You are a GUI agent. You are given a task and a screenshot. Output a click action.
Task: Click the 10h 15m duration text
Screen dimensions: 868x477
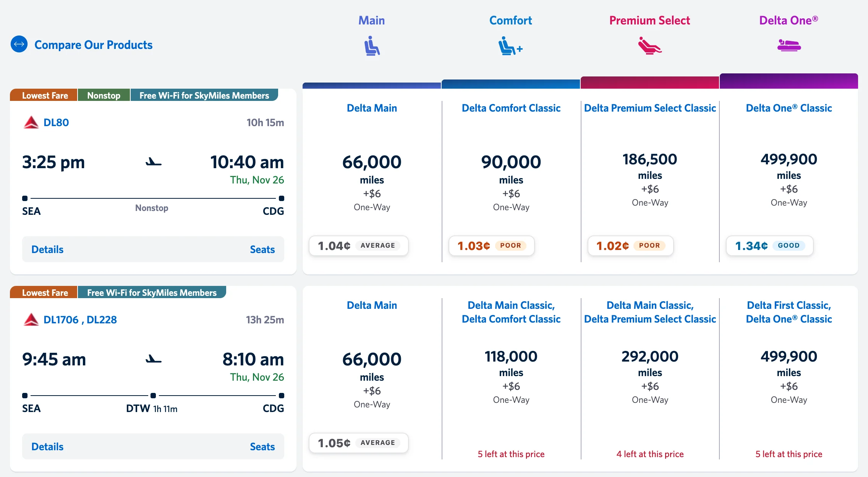click(265, 122)
